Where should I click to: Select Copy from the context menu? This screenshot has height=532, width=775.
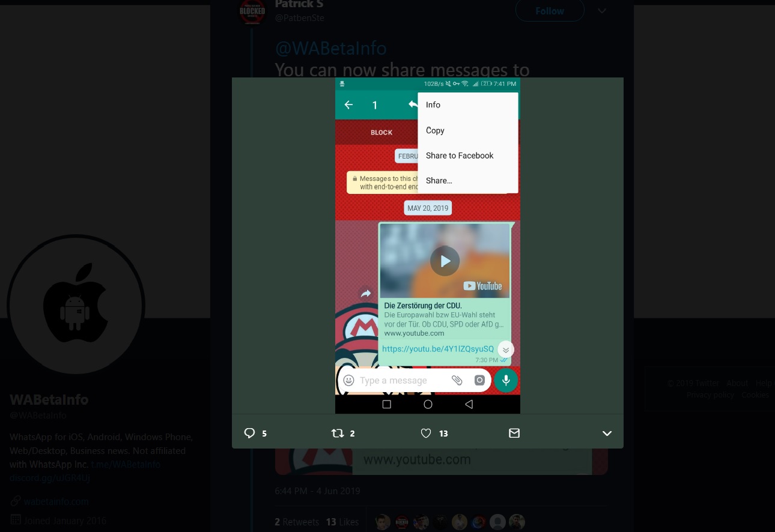[435, 130]
